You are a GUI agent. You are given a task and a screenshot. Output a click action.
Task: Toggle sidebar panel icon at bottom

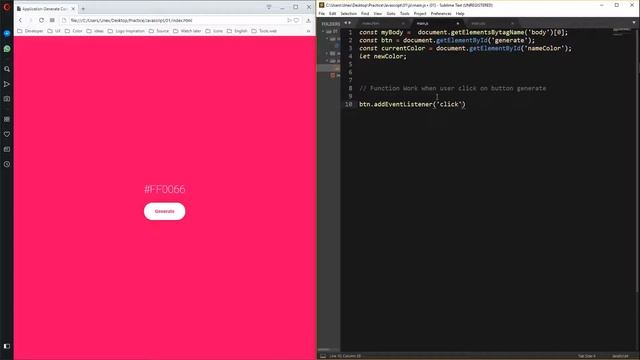click(7, 346)
